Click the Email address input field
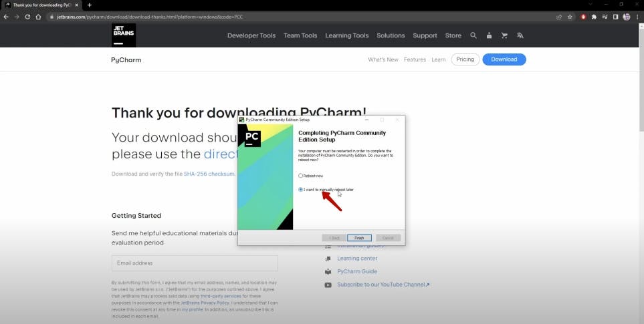644x324 pixels. [x=195, y=263]
